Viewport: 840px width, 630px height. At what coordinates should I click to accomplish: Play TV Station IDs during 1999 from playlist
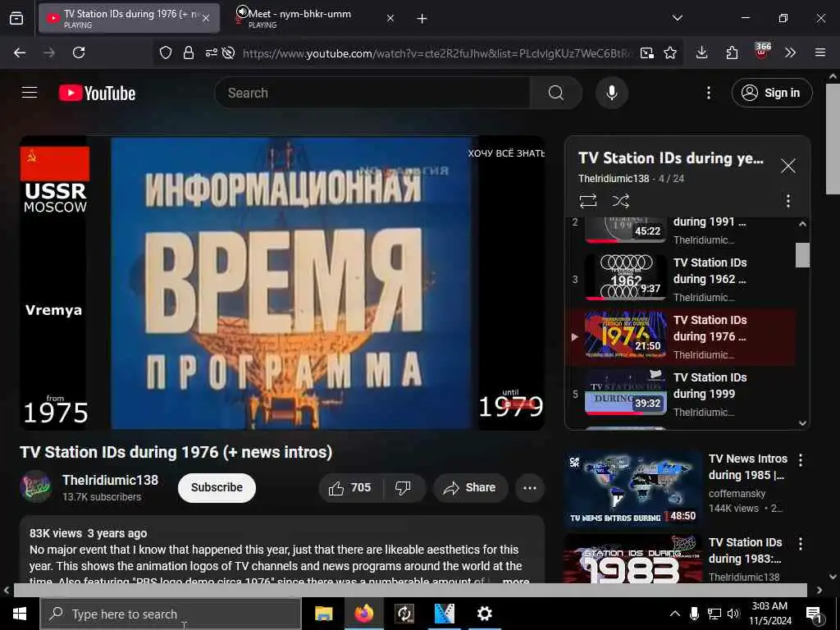pyautogui.click(x=680, y=394)
